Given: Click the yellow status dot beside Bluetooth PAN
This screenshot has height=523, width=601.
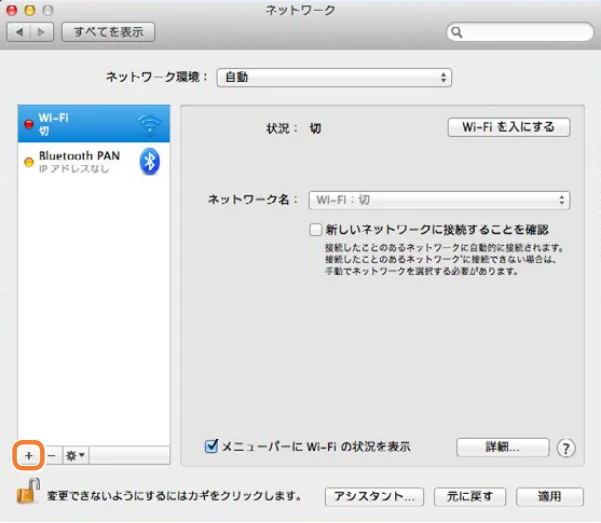Looking at the screenshot, I should pos(29,162).
